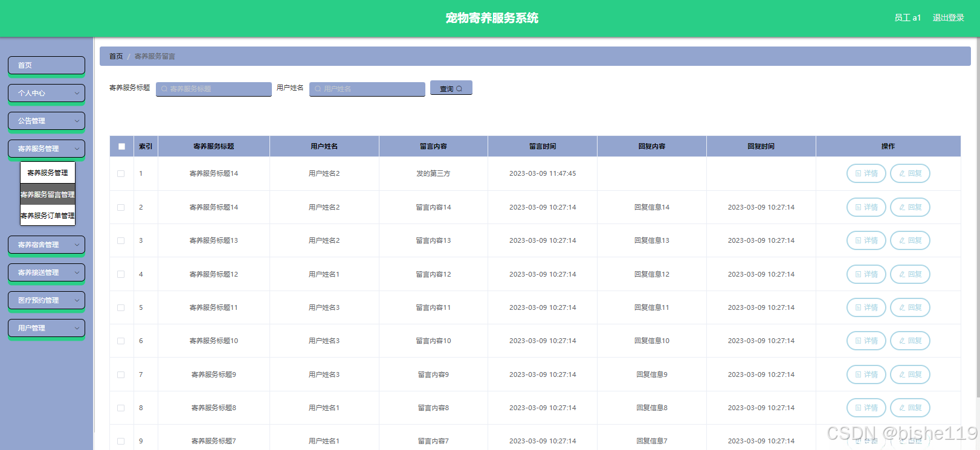
Task: Click 退出登录 in the header
Action: click(948, 18)
